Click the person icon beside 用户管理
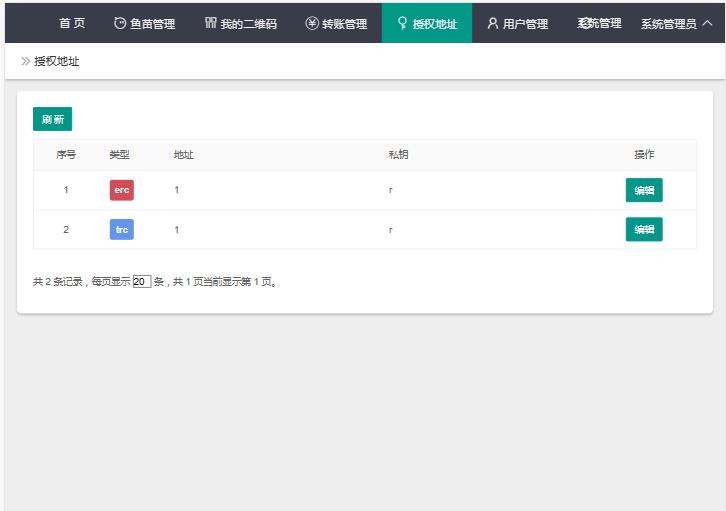The width and height of the screenshot is (726, 511). [493, 23]
